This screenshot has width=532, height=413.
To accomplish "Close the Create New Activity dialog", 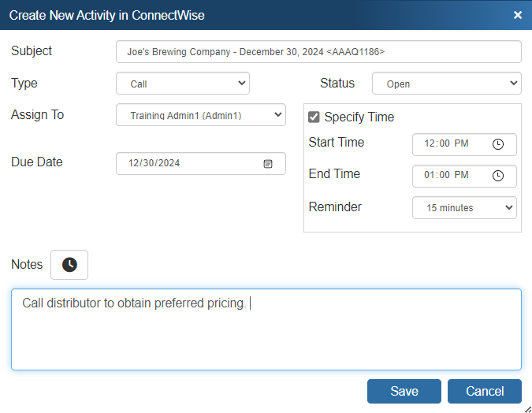I will click(518, 15).
